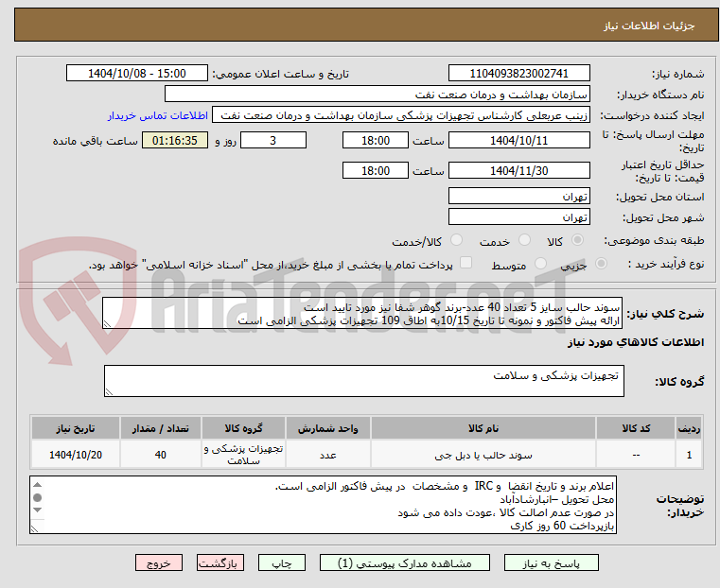This screenshot has height=588, width=720.
Task: Click the خروج exit button
Action: (159, 562)
